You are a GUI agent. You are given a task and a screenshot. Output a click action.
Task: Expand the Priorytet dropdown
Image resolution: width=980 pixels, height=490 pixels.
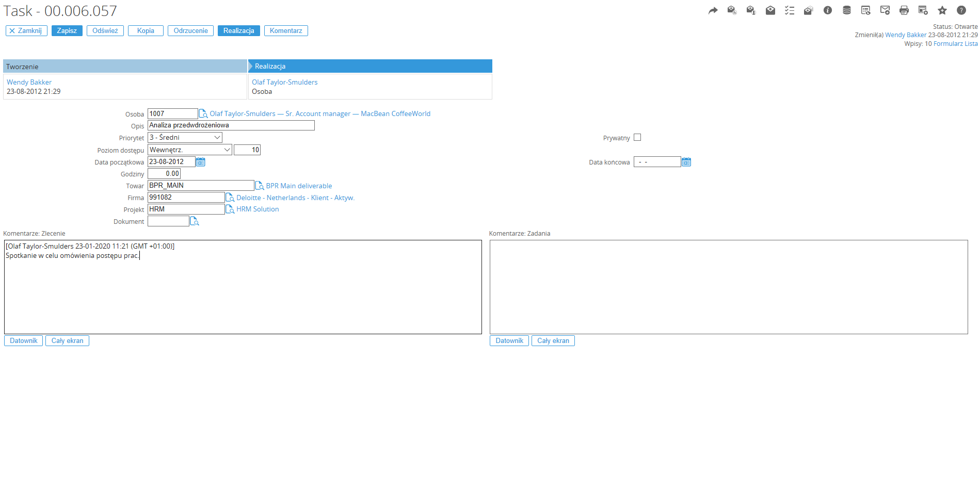pyautogui.click(x=185, y=138)
